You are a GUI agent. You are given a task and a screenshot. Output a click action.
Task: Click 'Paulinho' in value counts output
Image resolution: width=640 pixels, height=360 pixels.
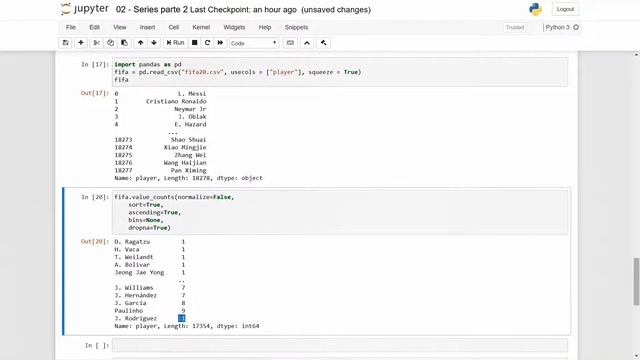click(129, 311)
